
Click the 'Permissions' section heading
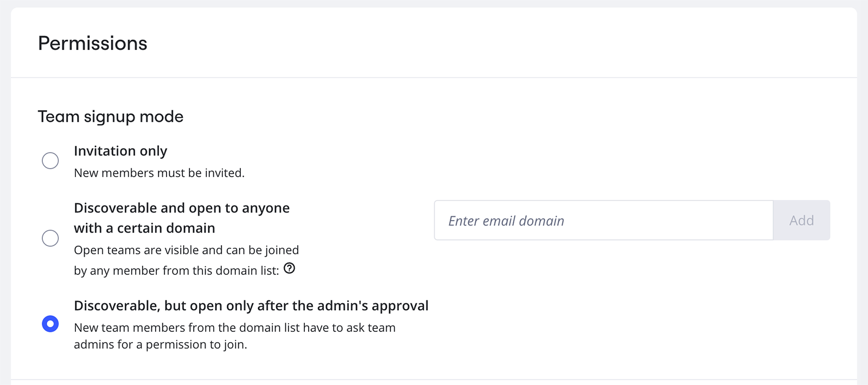point(92,43)
